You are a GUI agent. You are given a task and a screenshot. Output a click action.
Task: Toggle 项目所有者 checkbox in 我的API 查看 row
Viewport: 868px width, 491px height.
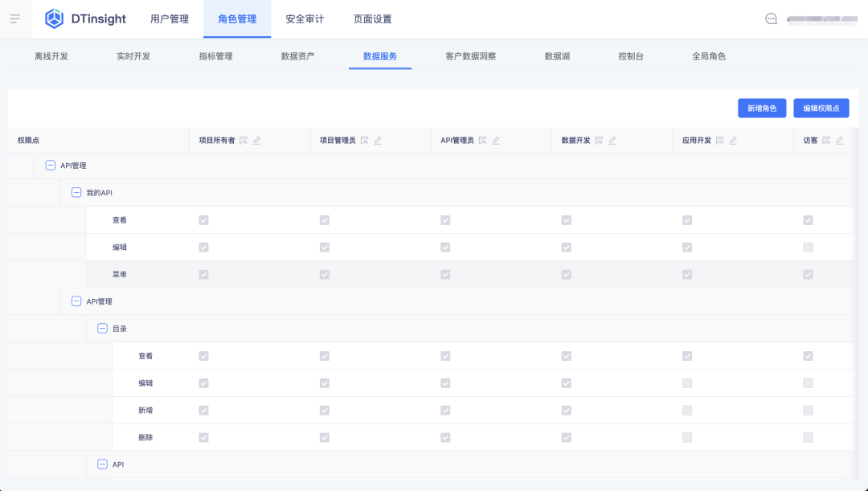pos(203,220)
